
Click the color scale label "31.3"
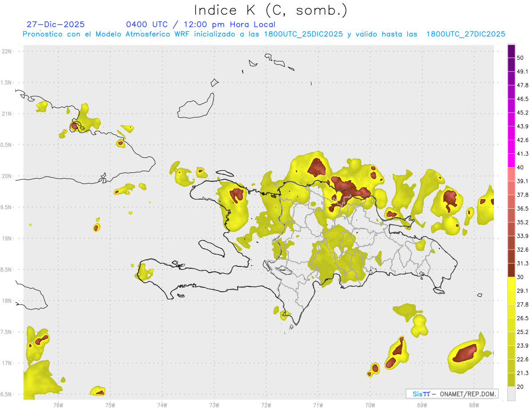tap(523, 263)
